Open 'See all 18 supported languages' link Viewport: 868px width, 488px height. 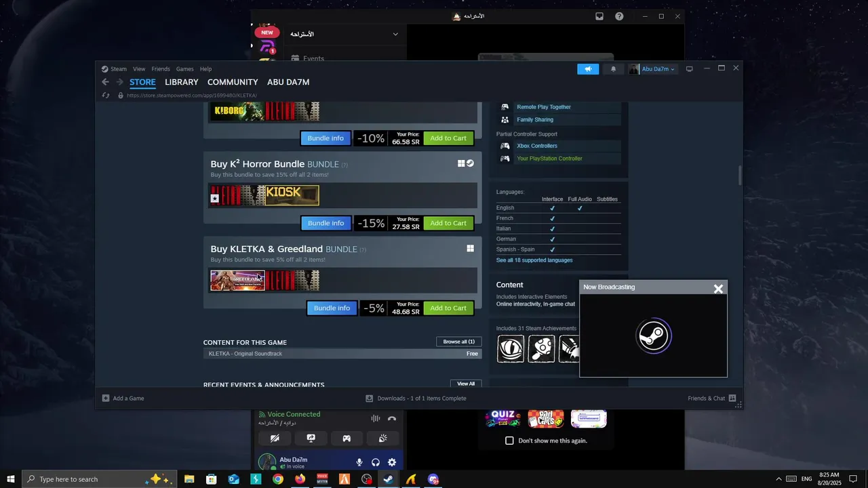(x=534, y=260)
